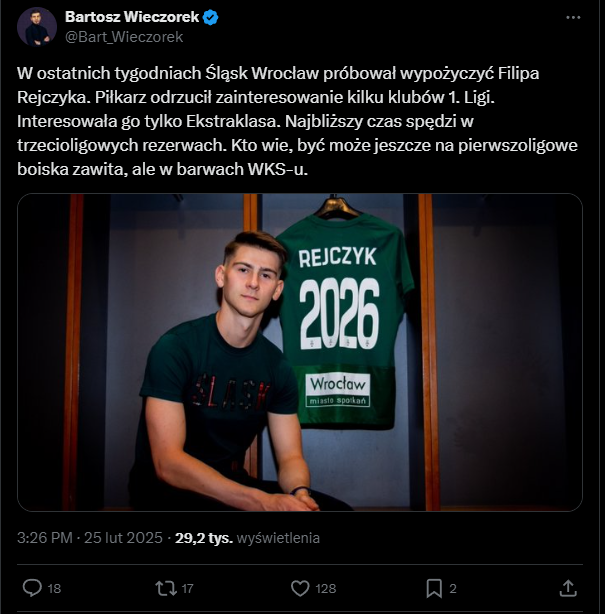
Task: Click the 3:26 PM timestamp
Action: click(x=45, y=538)
